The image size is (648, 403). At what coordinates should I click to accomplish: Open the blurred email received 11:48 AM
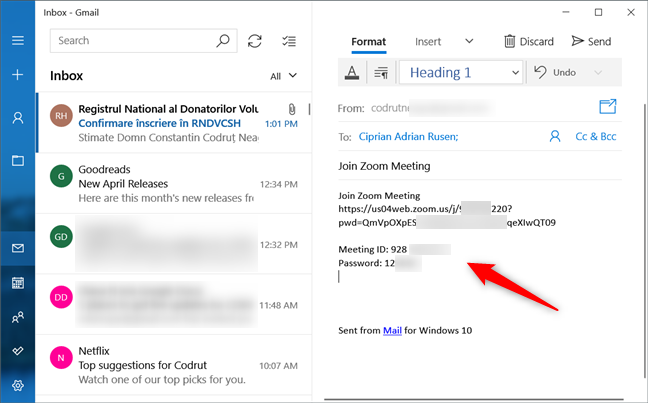[174, 305]
